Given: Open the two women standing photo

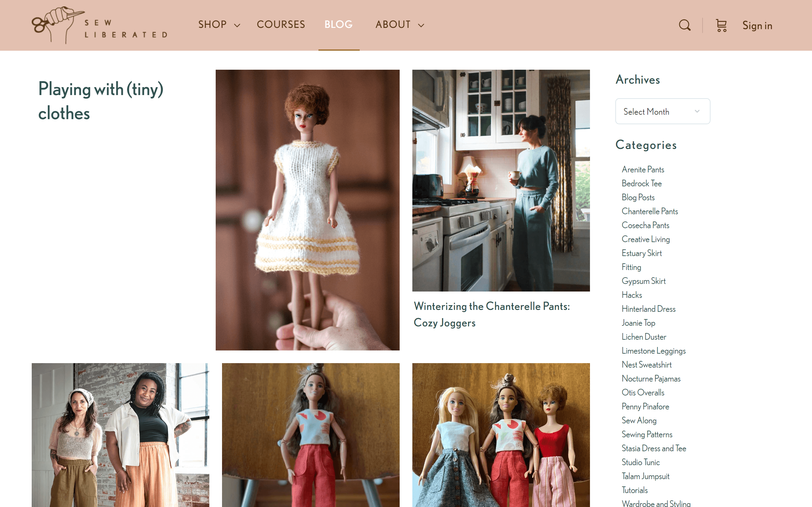Looking at the screenshot, I should click(120, 434).
